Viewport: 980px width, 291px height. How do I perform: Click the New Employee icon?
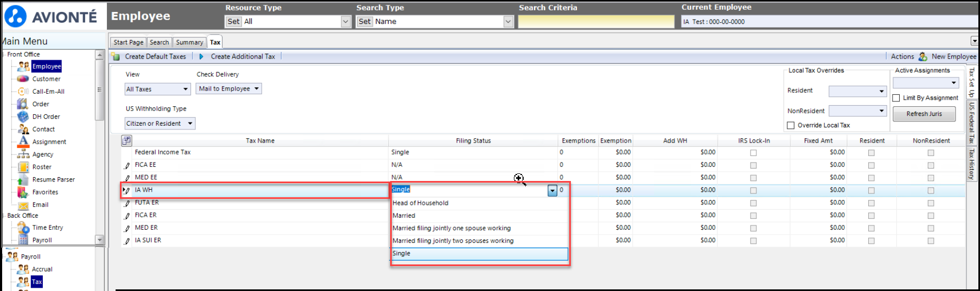click(922, 56)
